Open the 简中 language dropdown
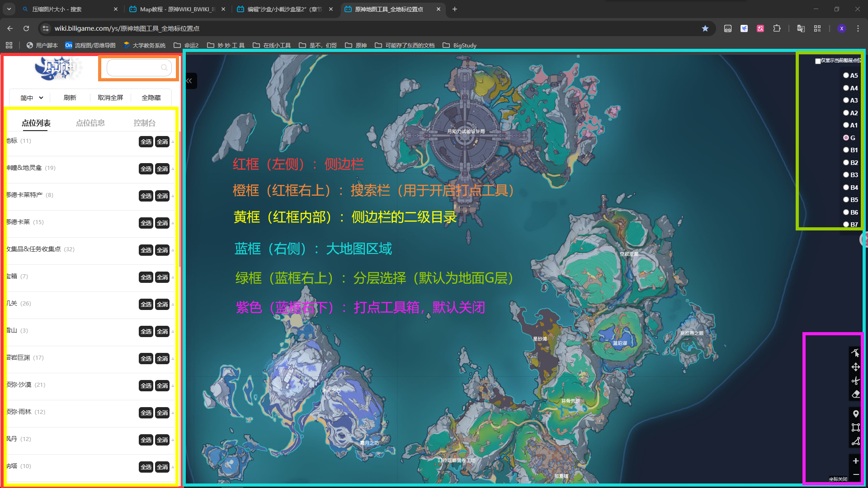Viewport: 868px width, 488px height. coord(31,98)
